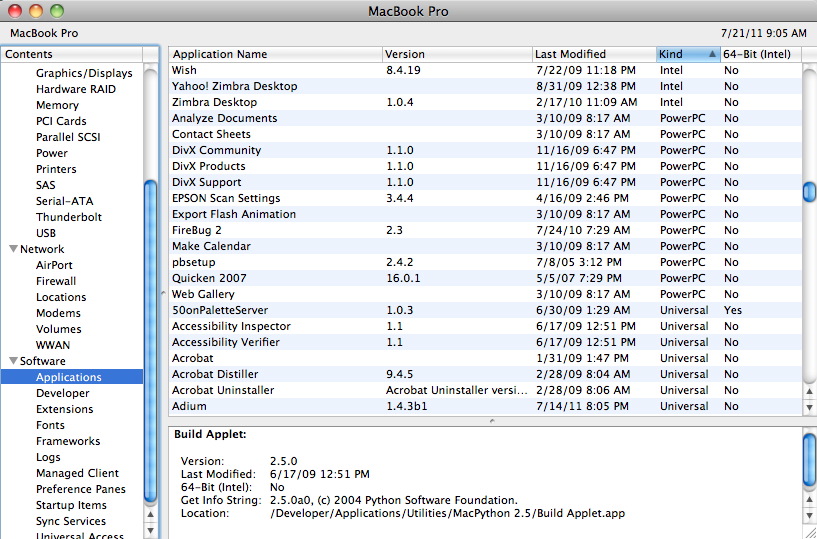Screen dimensions: 817x539
Task: Select SAS in the sidebar
Action: click(45, 185)
